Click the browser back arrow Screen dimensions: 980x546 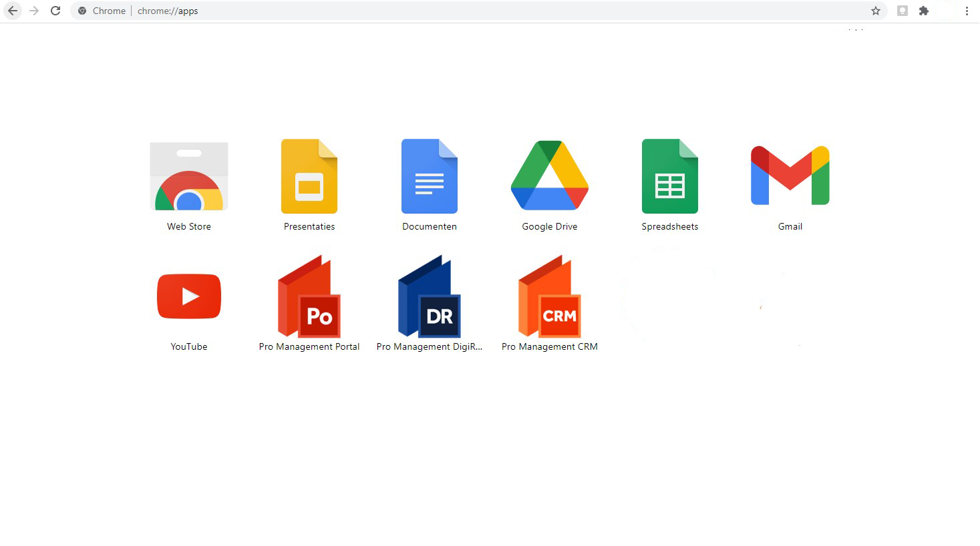coord(13,11)
